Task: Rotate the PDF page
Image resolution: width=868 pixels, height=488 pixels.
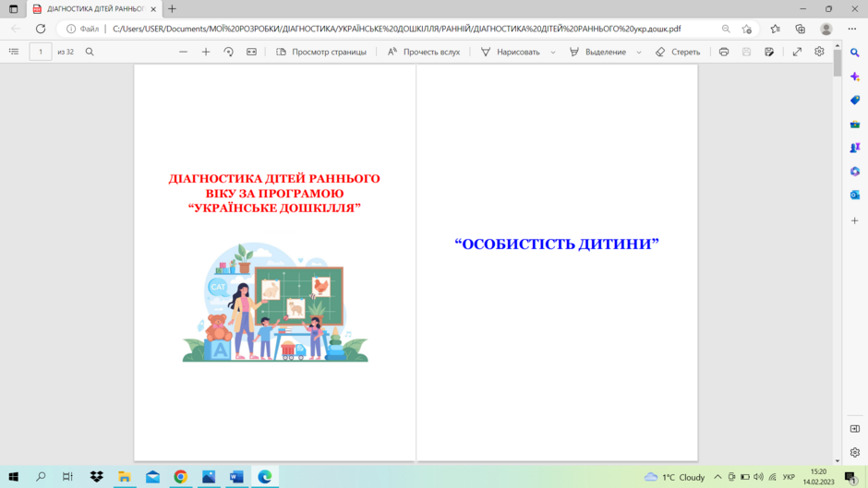Action: (229, 52)
